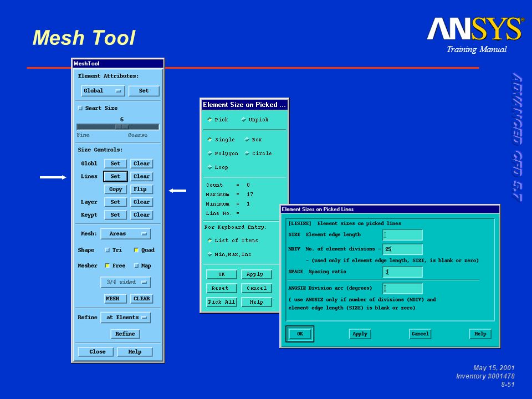Open the 3/4 sided dropdown
This screenshot has width=532, height=399.
tap(126, 282)
